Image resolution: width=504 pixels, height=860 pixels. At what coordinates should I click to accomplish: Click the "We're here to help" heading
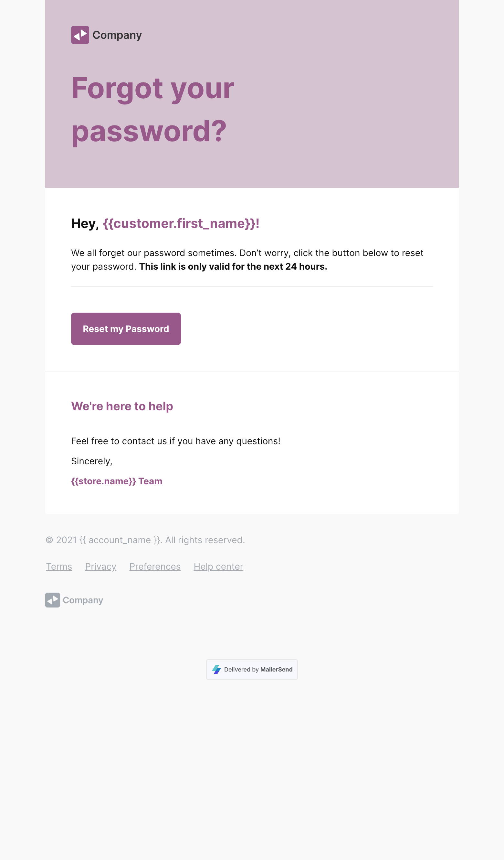point(122,406)
